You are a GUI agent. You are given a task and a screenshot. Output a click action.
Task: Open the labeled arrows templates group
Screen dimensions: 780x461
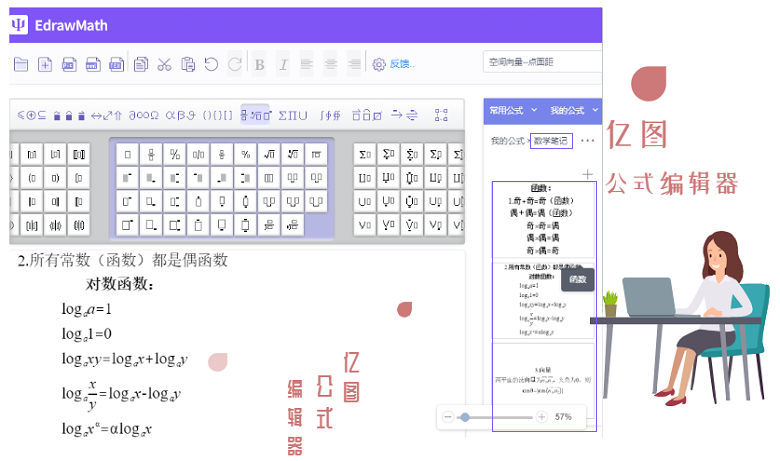(404, 115)
